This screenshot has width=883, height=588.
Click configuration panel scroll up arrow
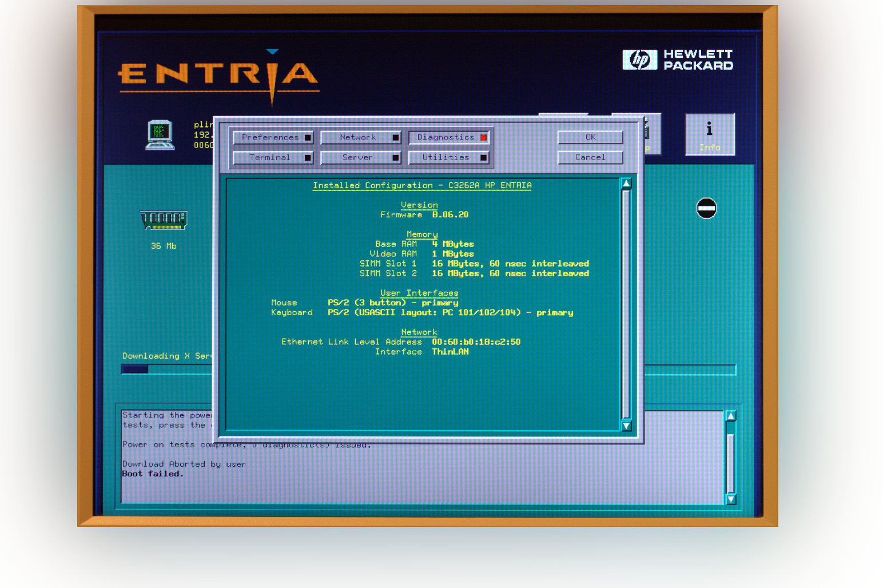[626, 184]
